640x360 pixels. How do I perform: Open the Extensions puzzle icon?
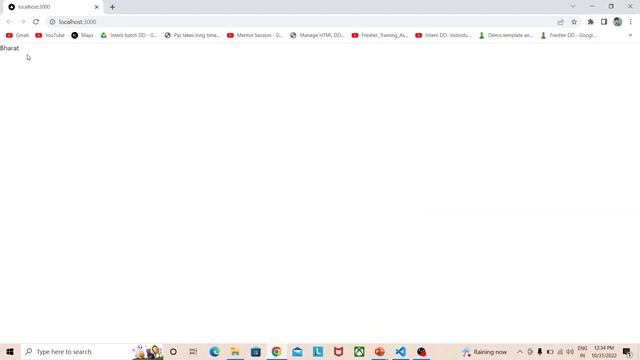tap(590, 22)
